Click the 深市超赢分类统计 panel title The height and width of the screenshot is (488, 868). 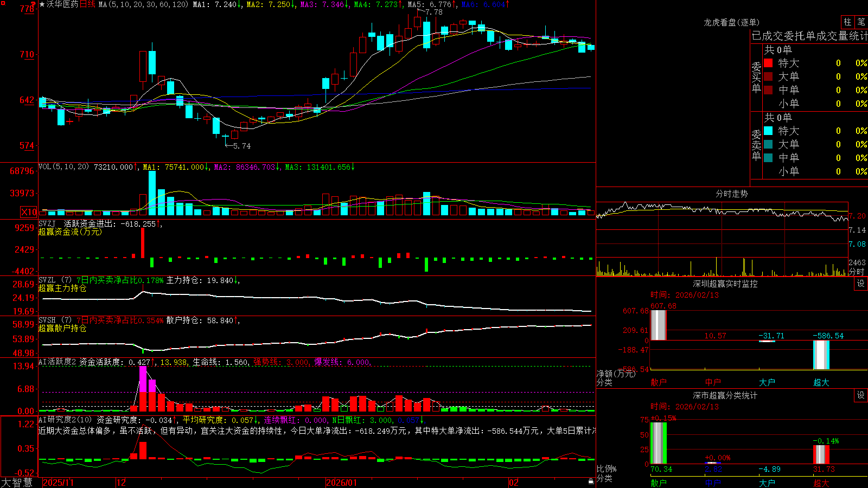tap(725, 395)
